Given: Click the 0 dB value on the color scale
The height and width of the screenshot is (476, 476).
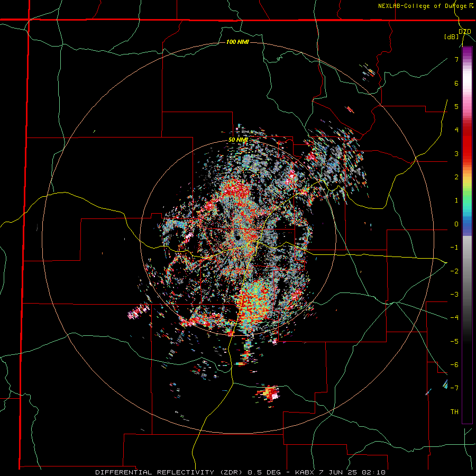Looking at the screenshot, I should [x=456, y=224].
